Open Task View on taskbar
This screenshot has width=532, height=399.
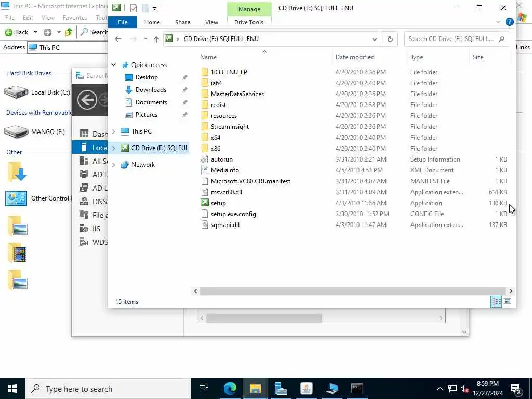pyautogui.click(x=204, y=389)
